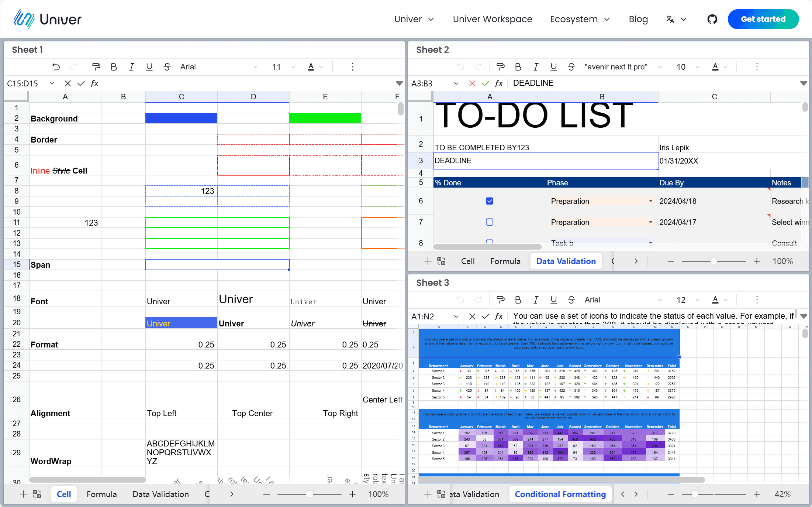812x507 pixels.
Task: Toggle strikethrough in Sheet 1 toolbar
Action: pyautogui.click(x=167, y=67)
